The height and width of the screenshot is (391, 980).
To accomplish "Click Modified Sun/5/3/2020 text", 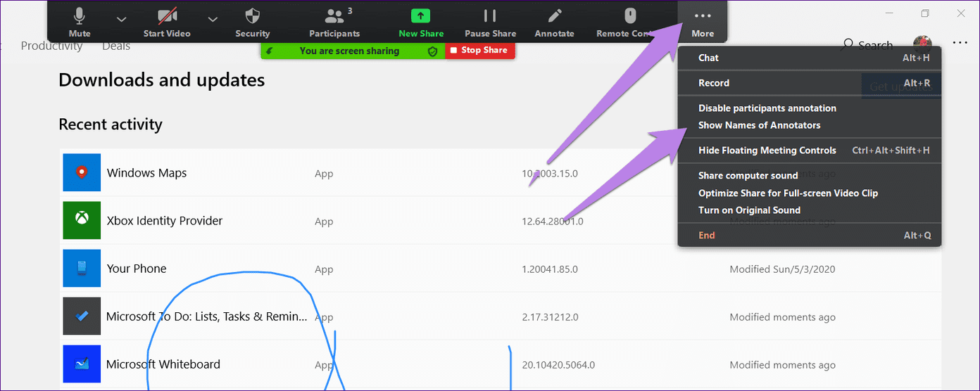I will [x=782, y=269].
